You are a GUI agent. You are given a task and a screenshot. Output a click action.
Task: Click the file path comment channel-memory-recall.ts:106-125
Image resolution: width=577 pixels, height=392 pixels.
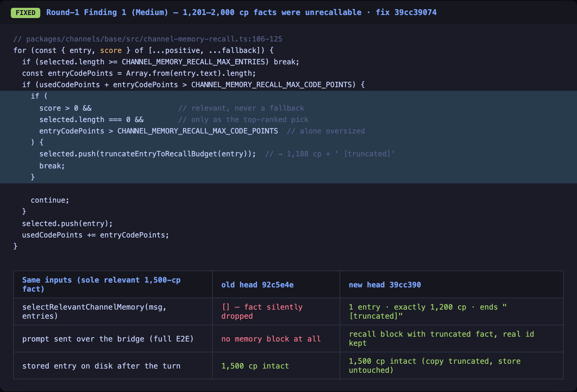[148, 39]
